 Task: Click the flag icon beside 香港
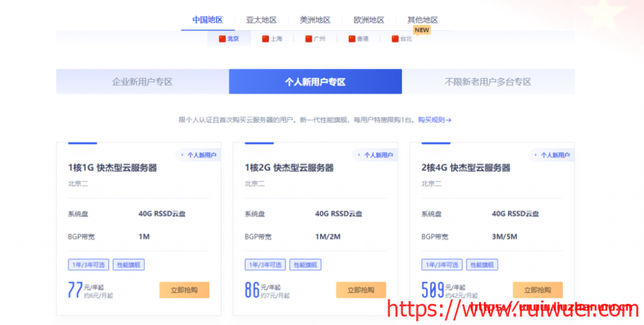click(x=352, y=39)
